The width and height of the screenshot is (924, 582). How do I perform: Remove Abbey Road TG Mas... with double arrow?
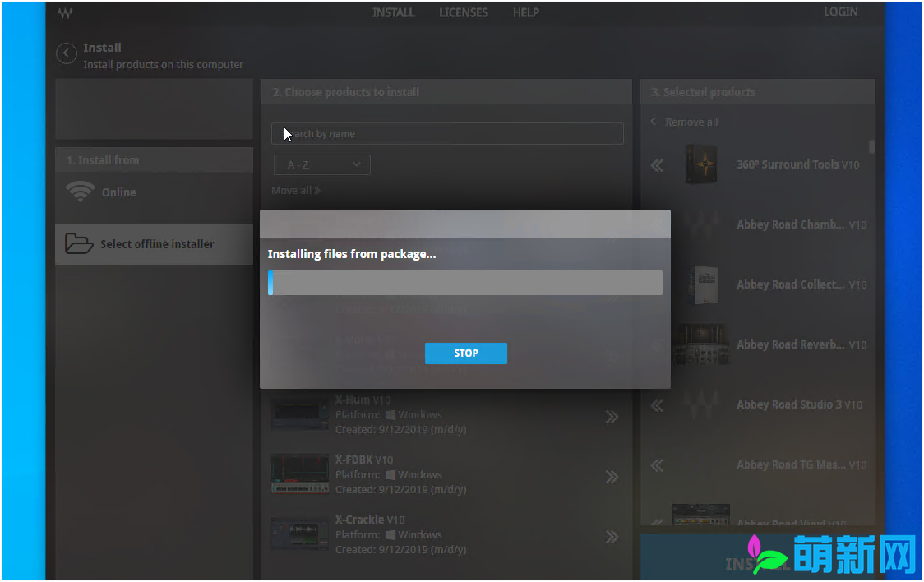pyautogui.click(x=657, y=465)
